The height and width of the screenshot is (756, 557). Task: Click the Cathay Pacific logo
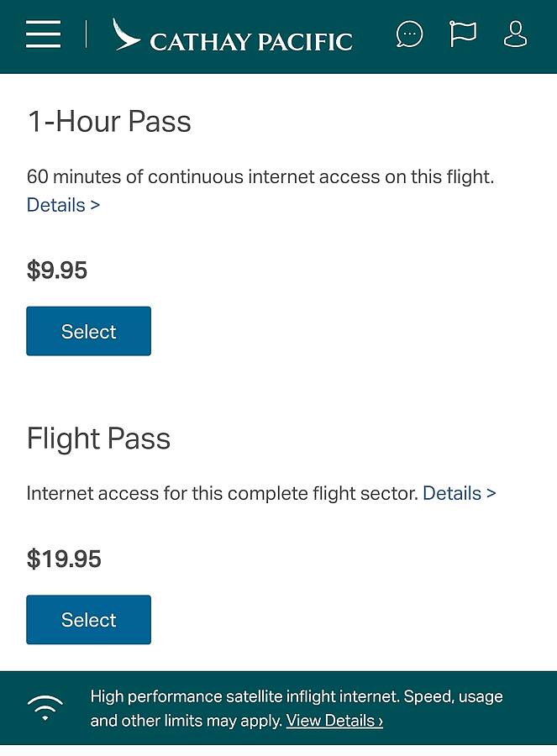(233, 37)
